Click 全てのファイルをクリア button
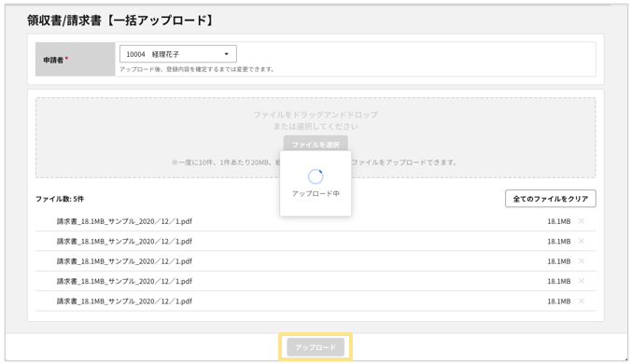This screenshot has width=631, height=364. pyautogui.click(x=551, y=199)
